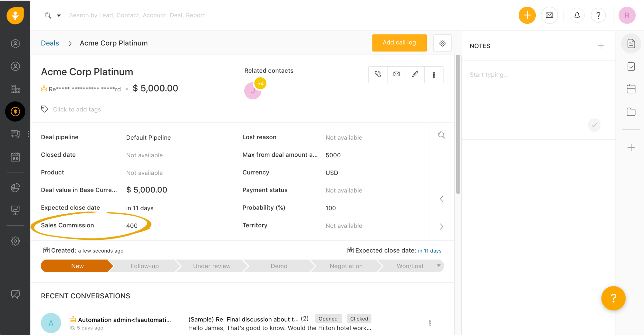The width and height of the screenshot is (644, 335).
Task: Open Tasks clipboard icon in right rail
Action: point(631,66)
